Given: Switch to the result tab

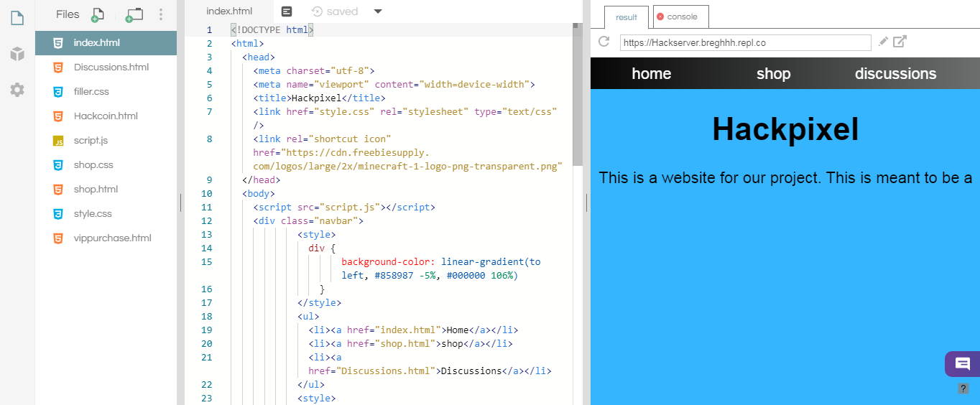Looking at the screenshot, I should 627,17.
